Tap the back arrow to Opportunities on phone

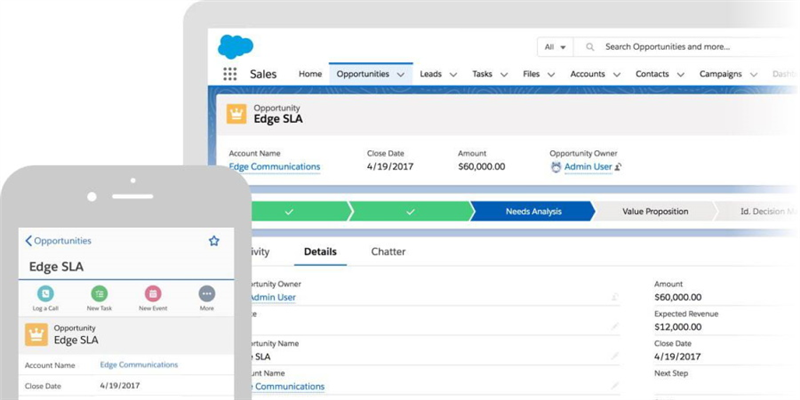click(29, 241)
